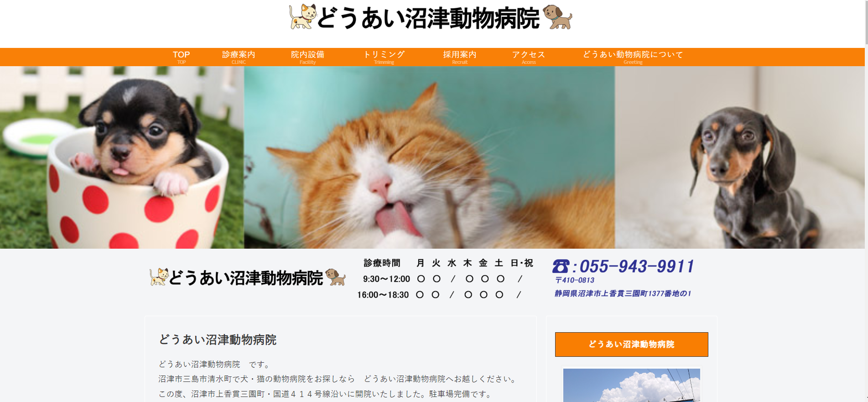Click the cat icon beside the lower clinic logo

[x=159, y=277]
